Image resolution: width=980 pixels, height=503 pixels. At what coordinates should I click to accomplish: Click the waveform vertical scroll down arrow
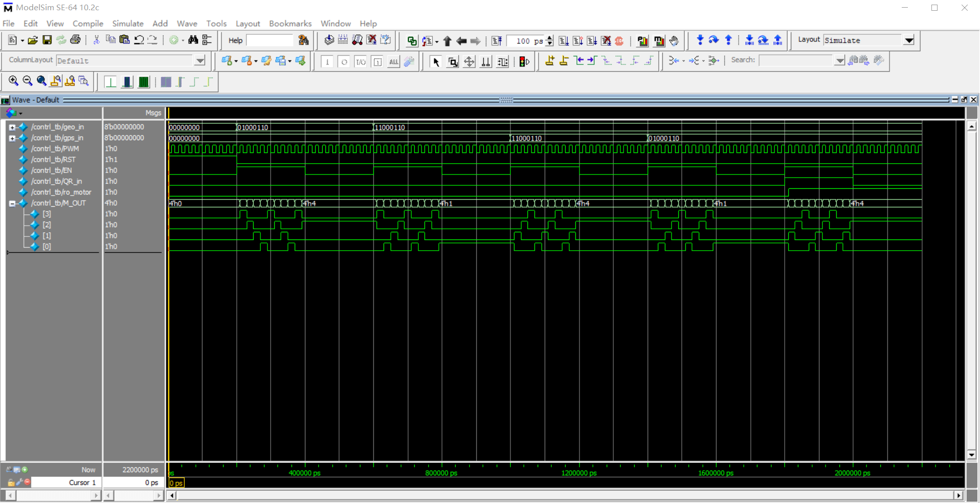972,455
